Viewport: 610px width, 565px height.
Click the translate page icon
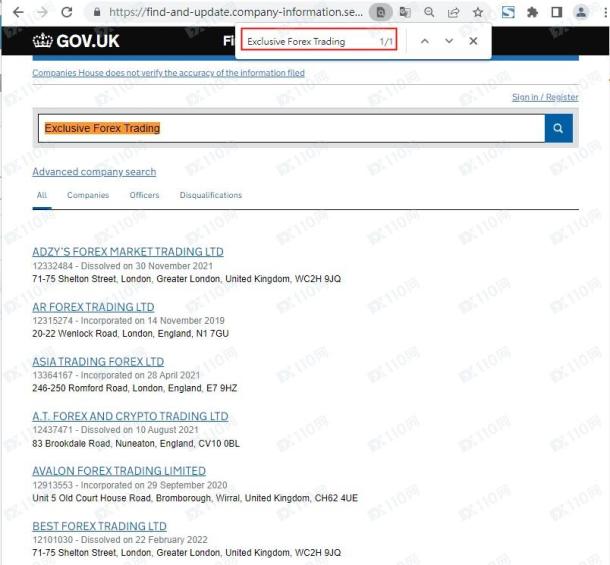(405, 12)
